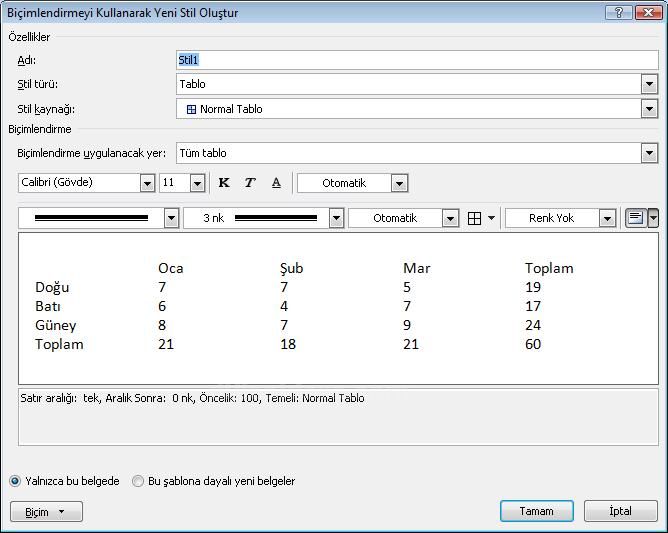
Task: Click 'Mar' column header in preview
Action: tap(417, 268)
